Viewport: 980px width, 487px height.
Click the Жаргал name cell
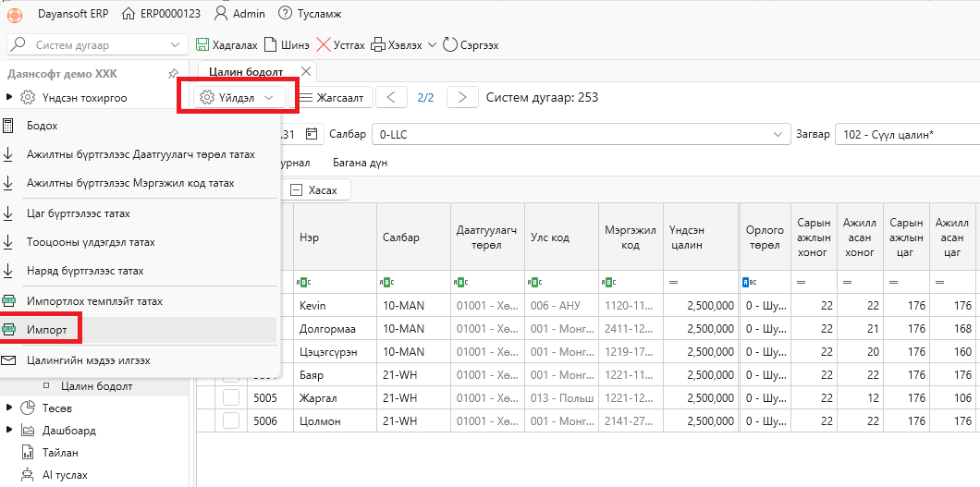(335, 397)
